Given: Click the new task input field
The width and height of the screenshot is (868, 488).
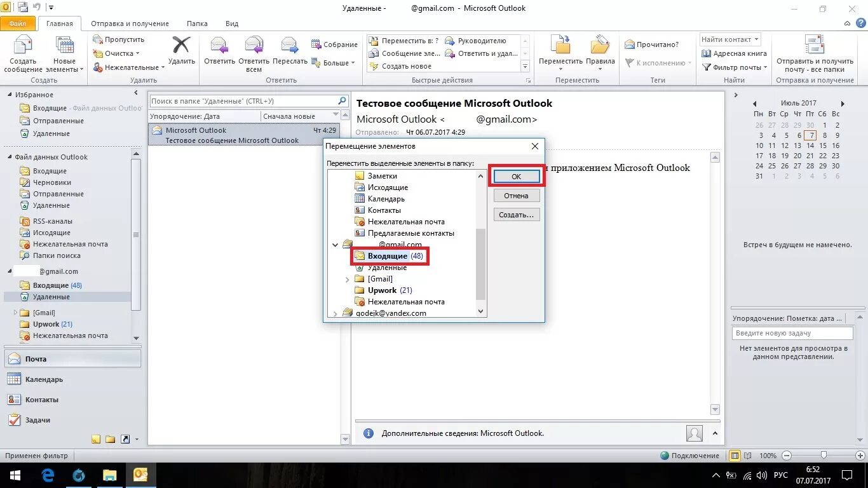Looking at the screenshot, I should pos(792,333).
